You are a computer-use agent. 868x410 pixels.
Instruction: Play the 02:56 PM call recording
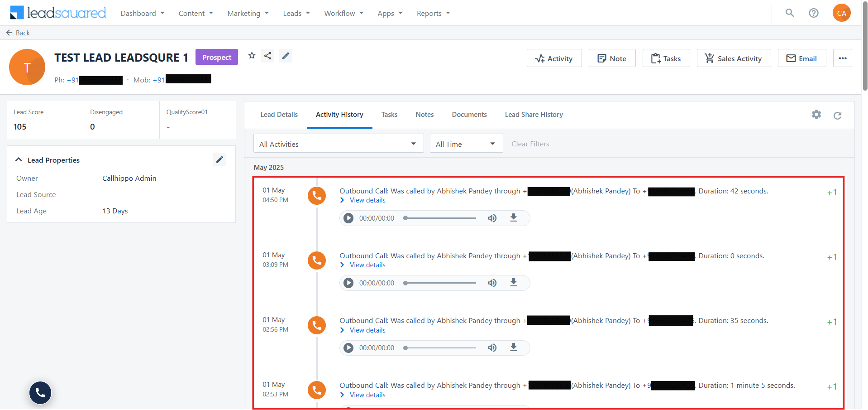click(348, 347)
